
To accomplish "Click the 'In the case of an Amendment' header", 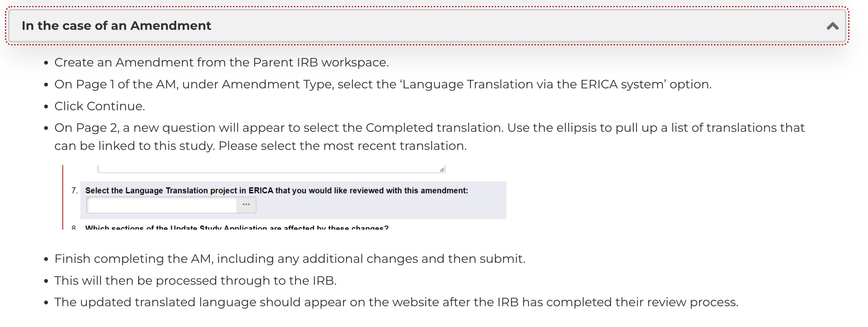I will pyautogui.click(x=427, y=26).
